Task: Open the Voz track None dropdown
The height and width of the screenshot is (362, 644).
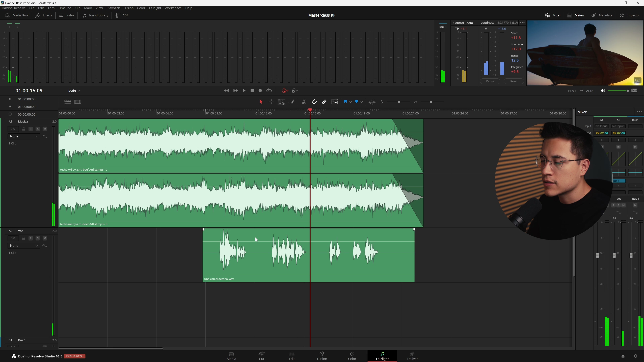Action: pyautogui.click(x=24, y=246)
